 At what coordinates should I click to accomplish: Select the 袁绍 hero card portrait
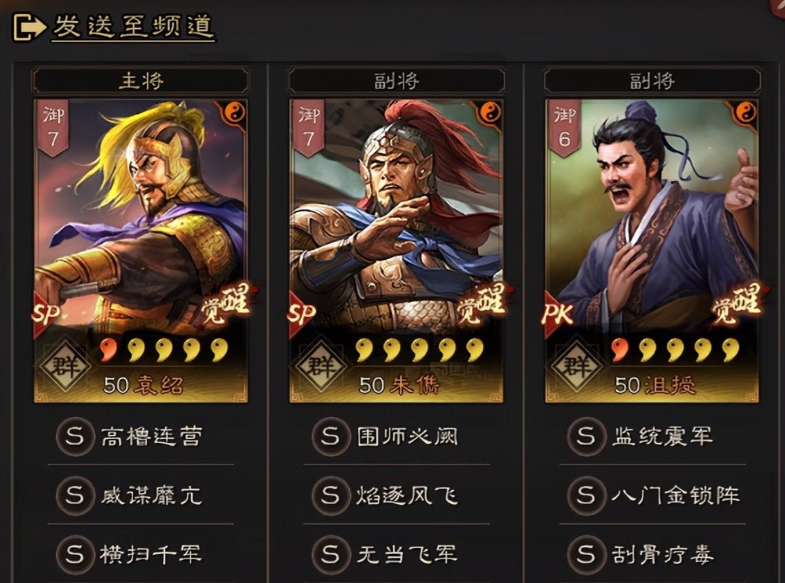point(141,251)
